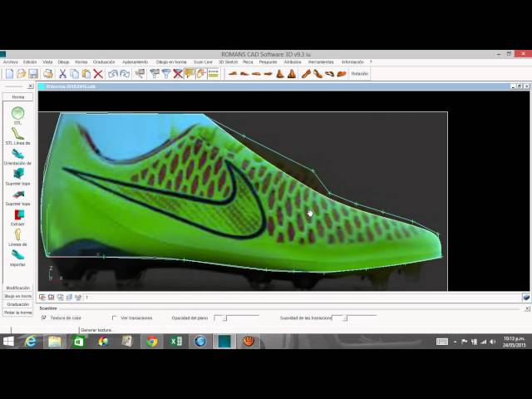This screenshot has height=399, width=532.
Task: Cut with the scissors icon
Action: (x=62, y=73)
